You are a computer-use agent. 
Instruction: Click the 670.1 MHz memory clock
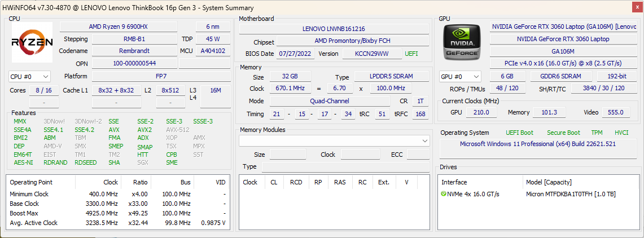click(290, 89)
